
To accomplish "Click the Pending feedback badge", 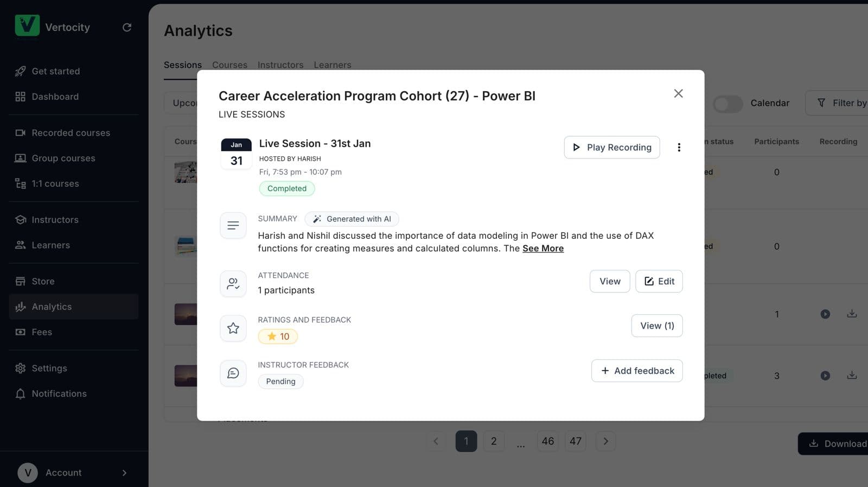I will point(280,381).
